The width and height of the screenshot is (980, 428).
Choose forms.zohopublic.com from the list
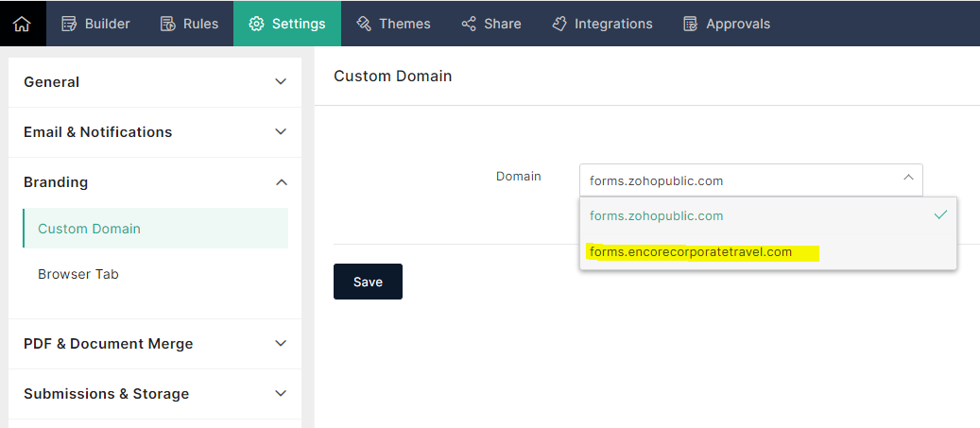tap(656, 216)
